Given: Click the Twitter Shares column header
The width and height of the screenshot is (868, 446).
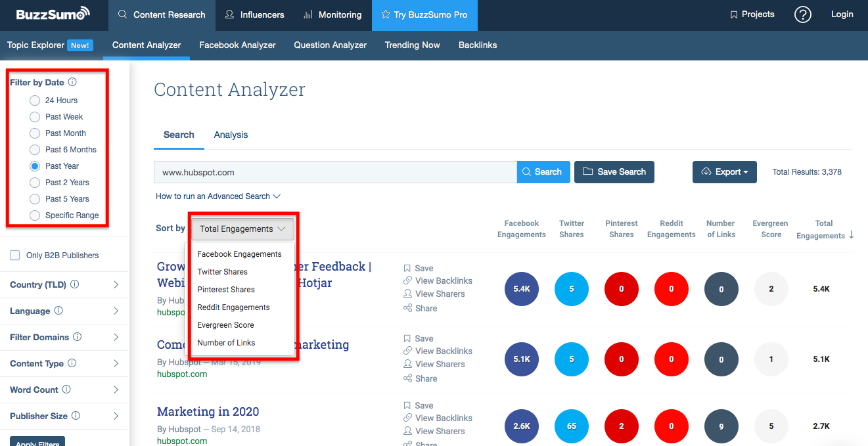Looking at the screenshot, I should click(x=572, y=229).
